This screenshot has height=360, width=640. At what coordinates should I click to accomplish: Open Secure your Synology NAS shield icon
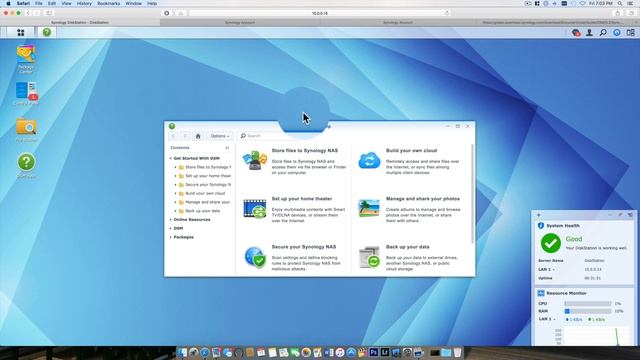click(256, 257)
